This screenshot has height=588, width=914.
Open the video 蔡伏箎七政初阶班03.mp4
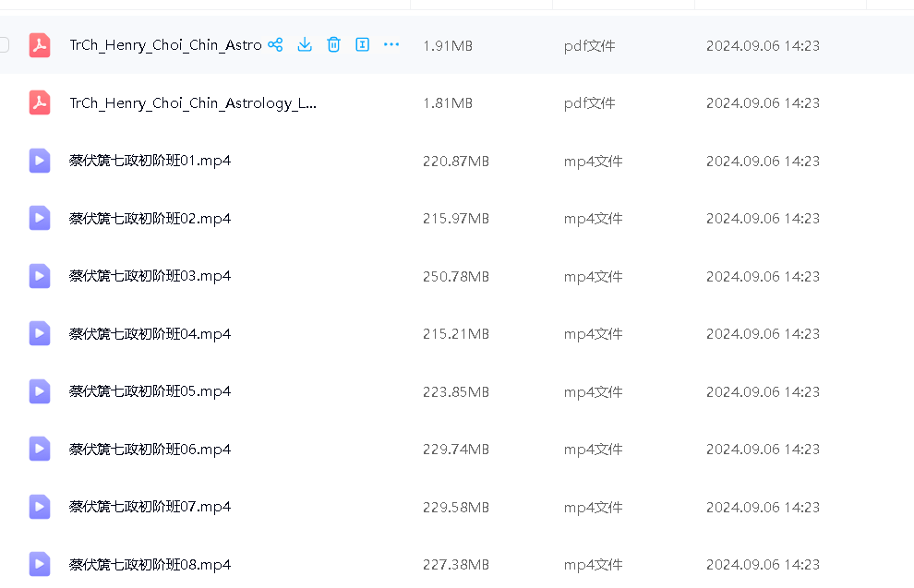150,276
